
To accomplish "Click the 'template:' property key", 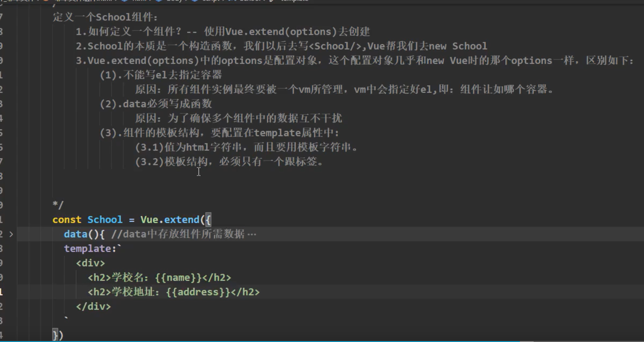I will click(x=90, y=249).
